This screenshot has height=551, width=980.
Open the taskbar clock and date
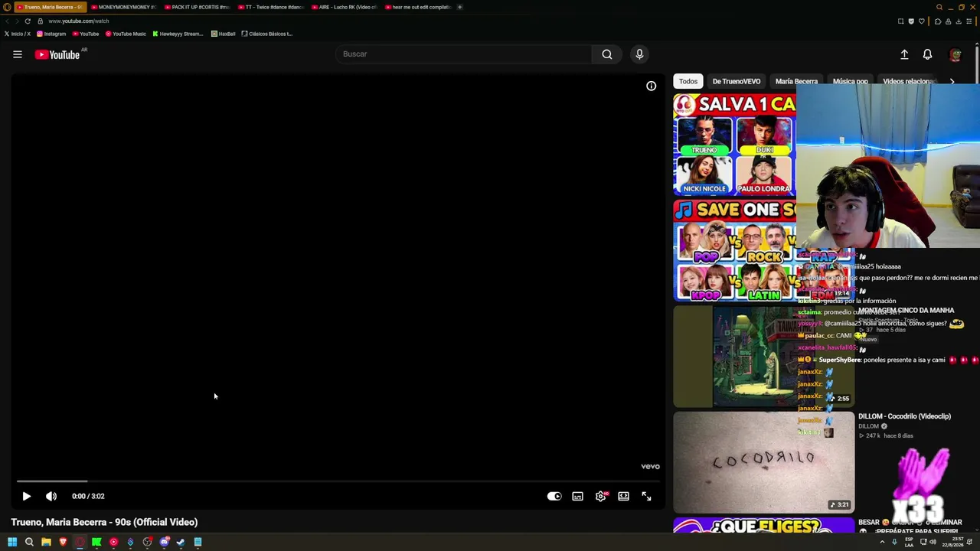pos(952,542)
